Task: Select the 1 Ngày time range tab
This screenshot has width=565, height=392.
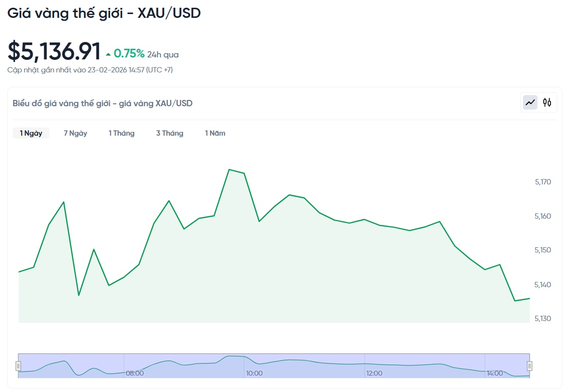Action: click(31, 133)
